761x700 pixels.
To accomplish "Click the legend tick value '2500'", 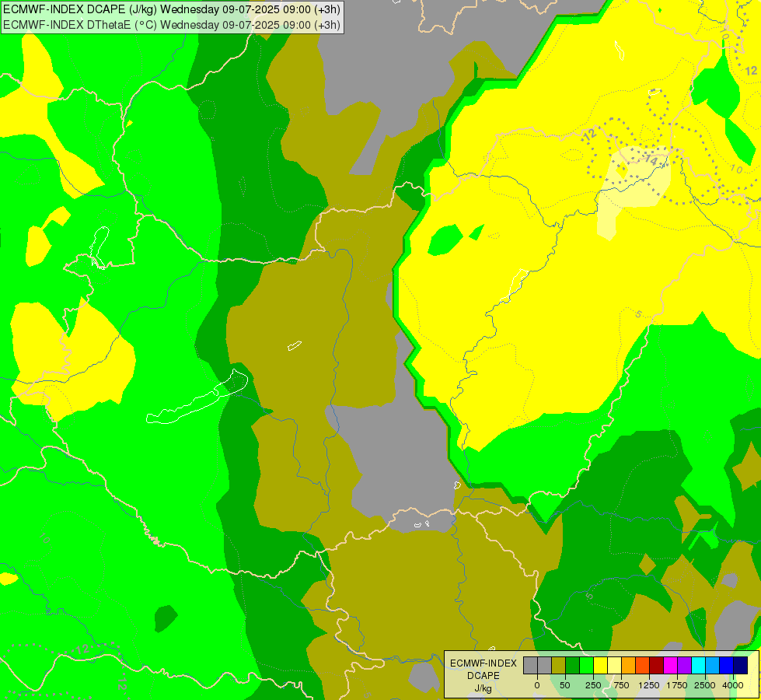I will point(705,685).
